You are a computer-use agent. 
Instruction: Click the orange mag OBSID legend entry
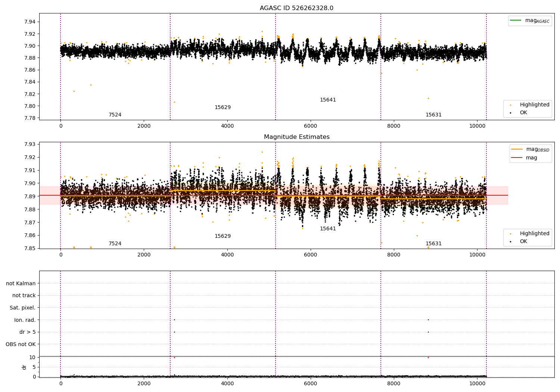tap(531, 149)
